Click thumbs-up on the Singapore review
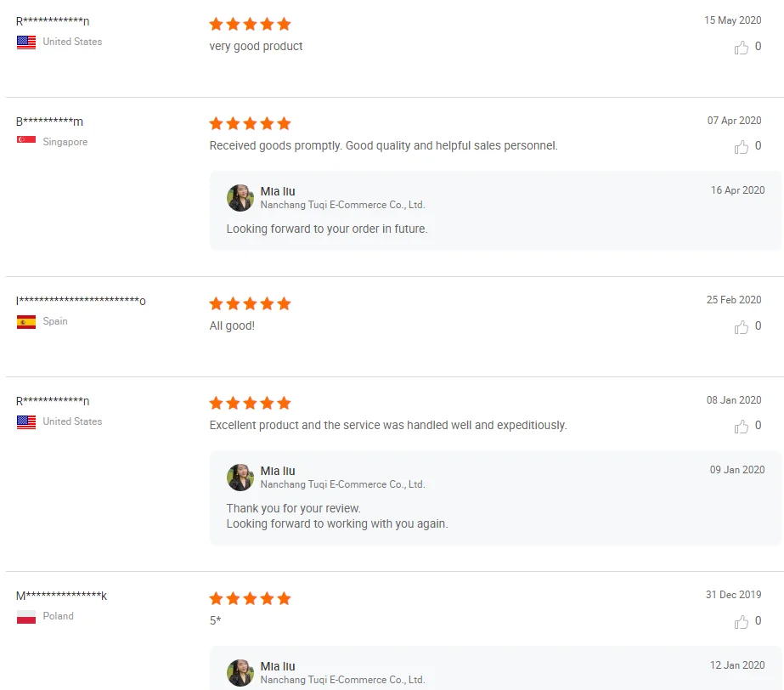 [741, 147]
